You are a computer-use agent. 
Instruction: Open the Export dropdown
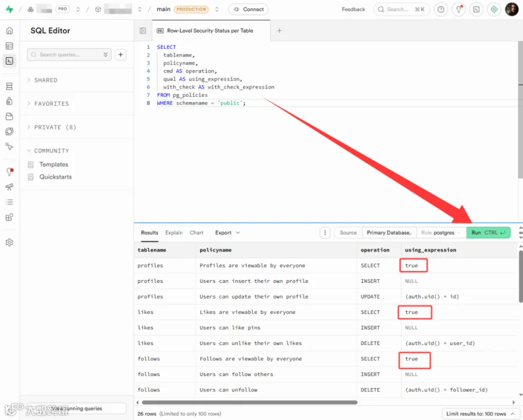227,233
